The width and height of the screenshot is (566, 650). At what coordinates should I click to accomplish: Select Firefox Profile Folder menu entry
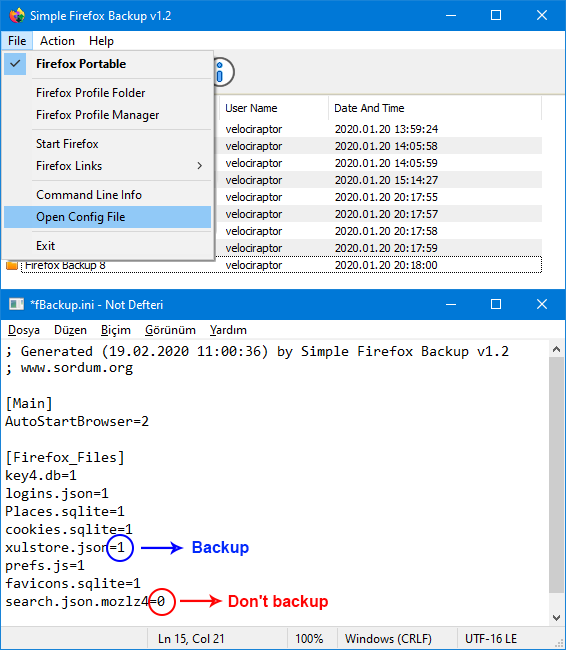[108, 93]
